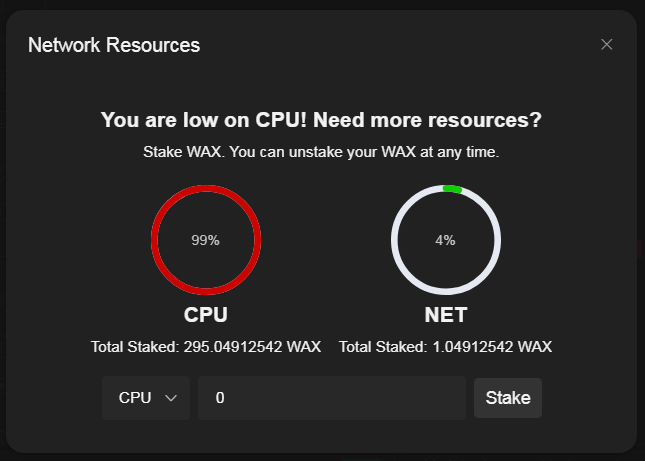Click the zero value in amount field
The image size is (645, 461).
click(220, 398)
